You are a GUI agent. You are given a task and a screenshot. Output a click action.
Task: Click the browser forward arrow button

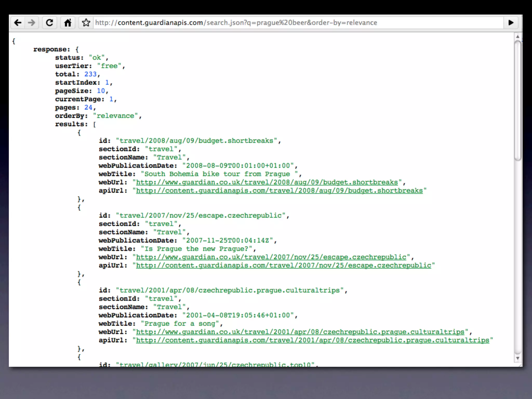[32, 23]
